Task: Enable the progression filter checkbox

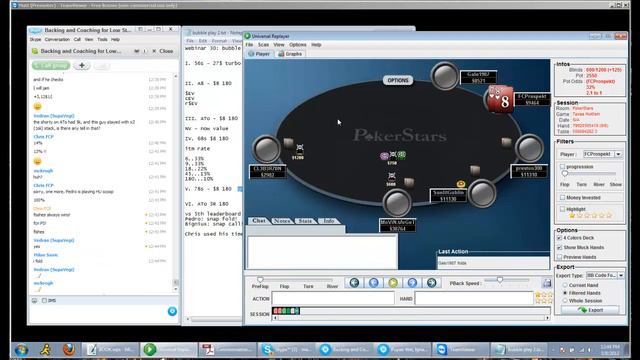Action: tap(562, 167)
